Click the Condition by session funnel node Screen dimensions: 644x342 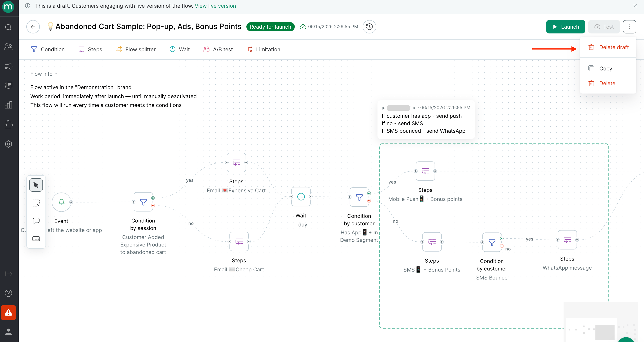(143, 202)
